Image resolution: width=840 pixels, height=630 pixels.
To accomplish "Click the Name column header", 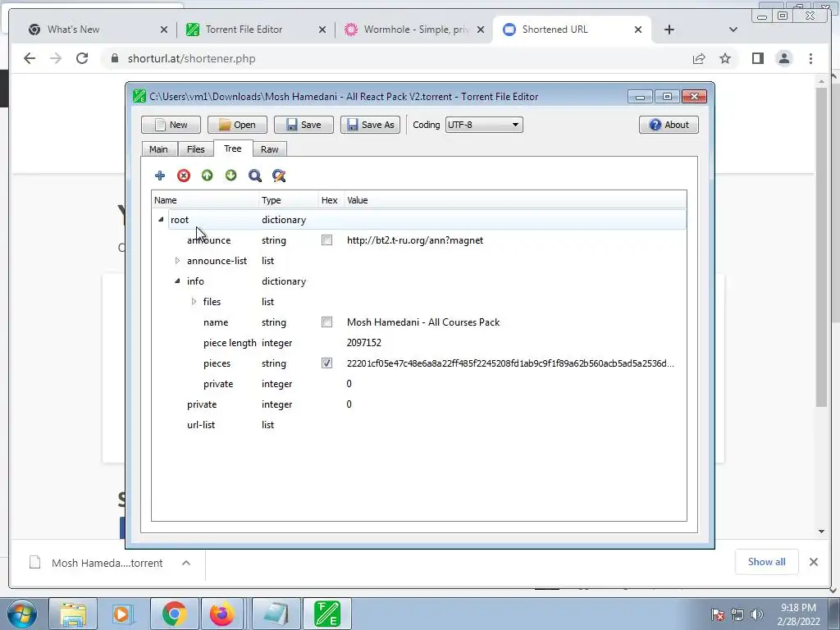I will (x=205, y=200).
